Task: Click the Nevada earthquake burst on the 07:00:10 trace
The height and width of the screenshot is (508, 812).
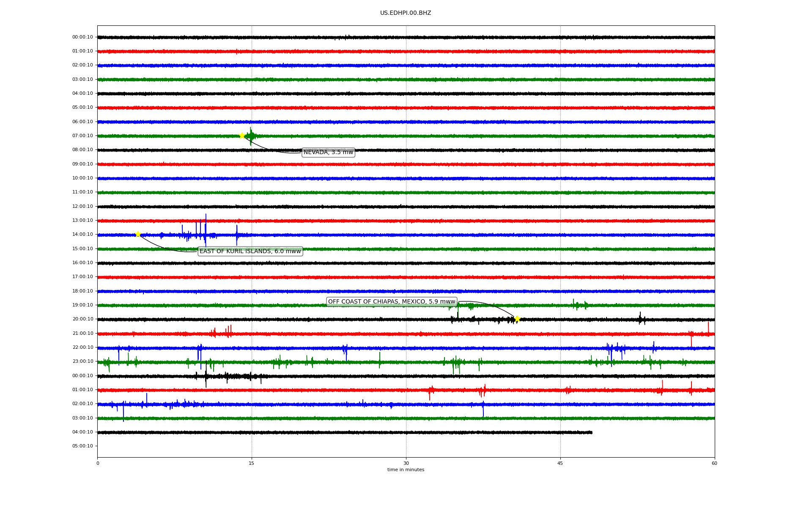Action: (251, 136)
